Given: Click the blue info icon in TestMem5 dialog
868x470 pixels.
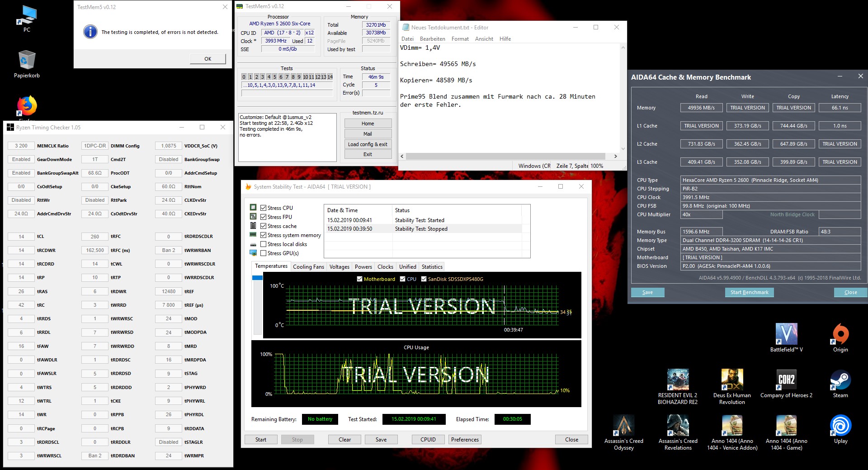Looking at the screenshot, I should coord(90,32).
